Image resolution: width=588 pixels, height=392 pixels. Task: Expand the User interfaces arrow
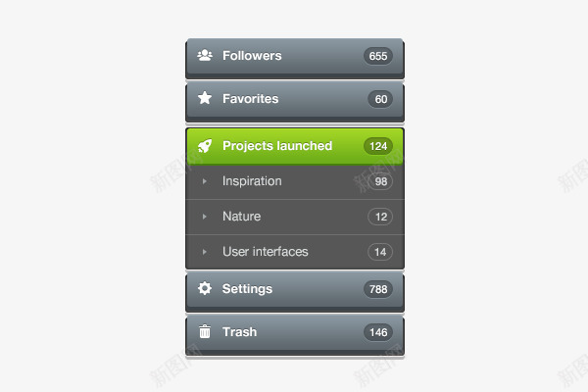point(205,252)
